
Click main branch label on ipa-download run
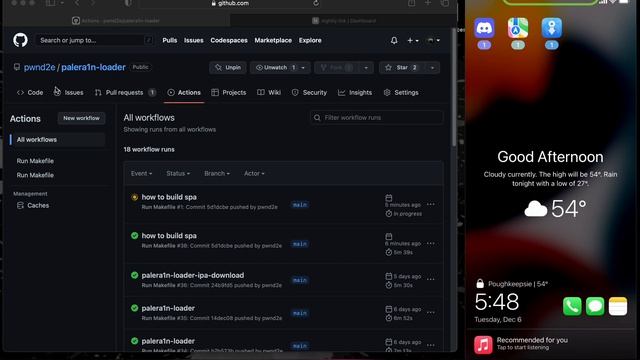(x=300, y=280)
